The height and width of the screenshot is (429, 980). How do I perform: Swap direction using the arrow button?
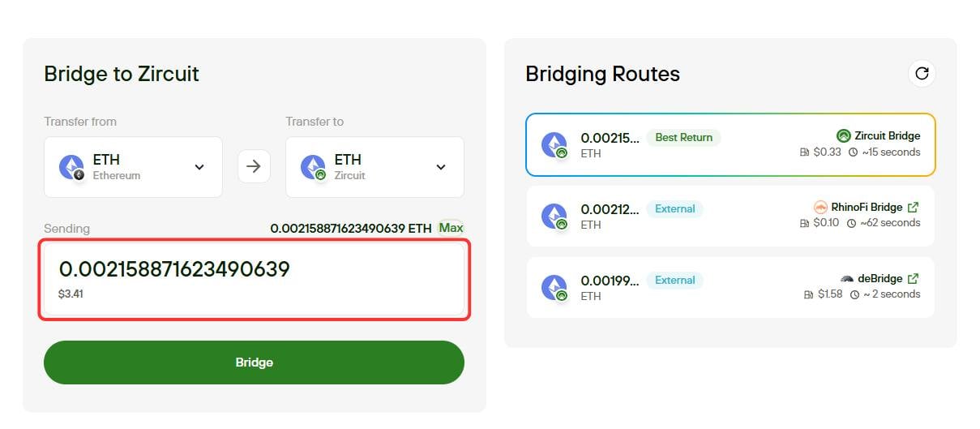point(254,166)
